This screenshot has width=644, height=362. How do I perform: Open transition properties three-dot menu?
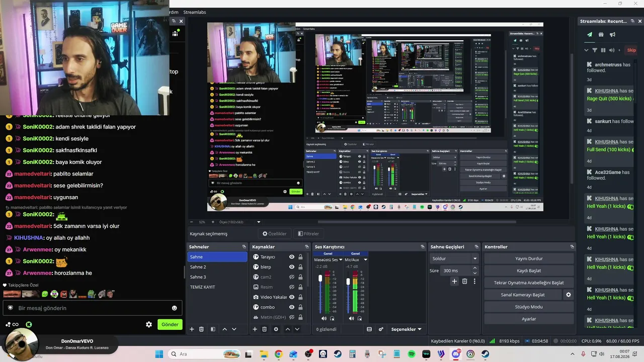pos(474,282)
